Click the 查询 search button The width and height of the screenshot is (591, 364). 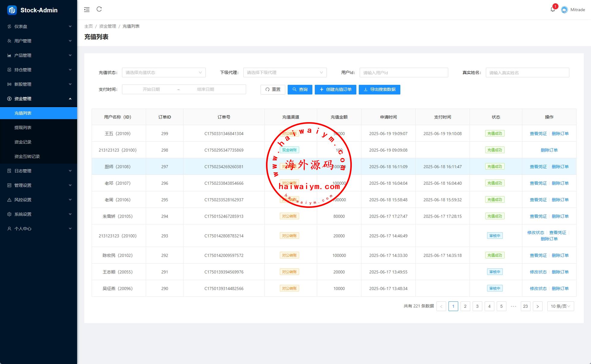[x=300, y=89]
